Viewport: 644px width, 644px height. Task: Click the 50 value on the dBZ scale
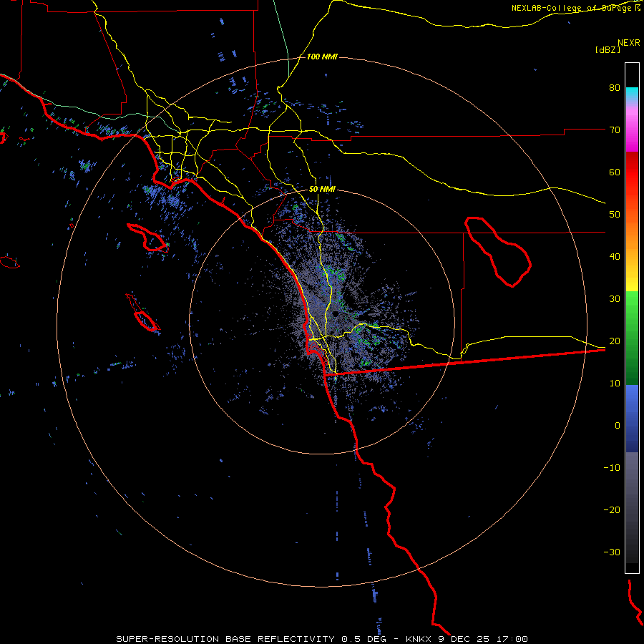pos(615,215)
